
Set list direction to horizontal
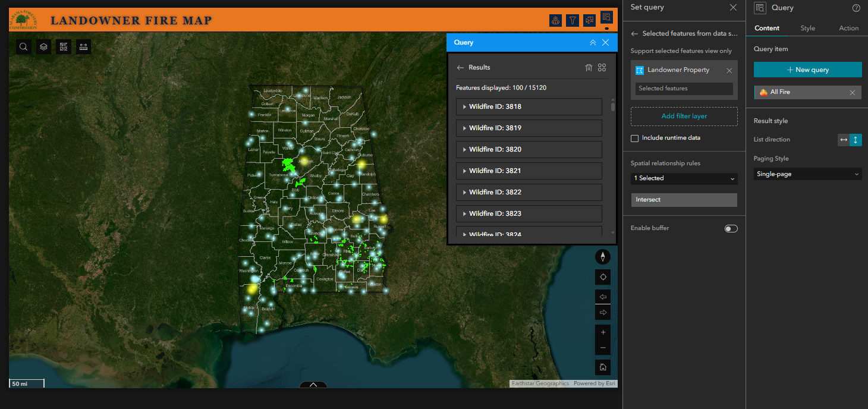coord(844,140)
